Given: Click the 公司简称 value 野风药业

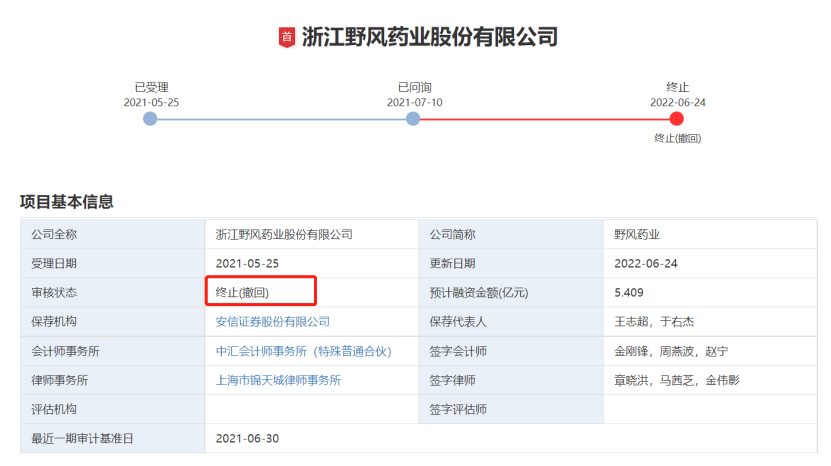Looking at the screenshot, I should [637, 234].
